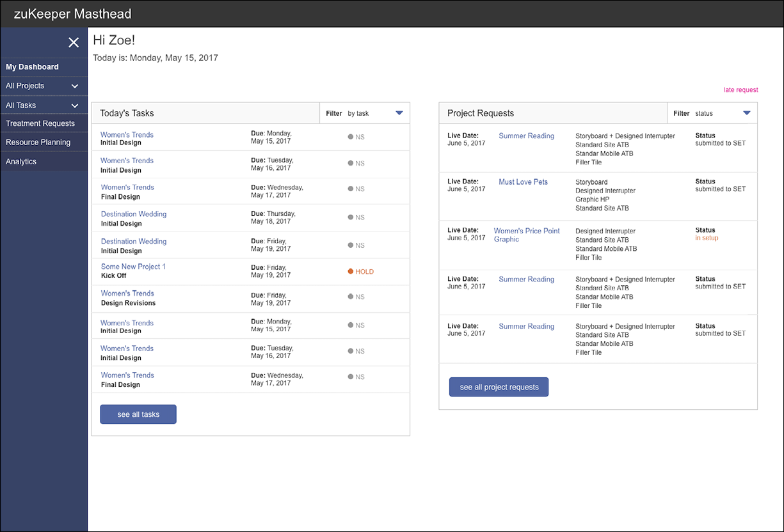Click the X icon to collapse the sidebar
This screenshot has width=784, height=532.
click(74, 42)
